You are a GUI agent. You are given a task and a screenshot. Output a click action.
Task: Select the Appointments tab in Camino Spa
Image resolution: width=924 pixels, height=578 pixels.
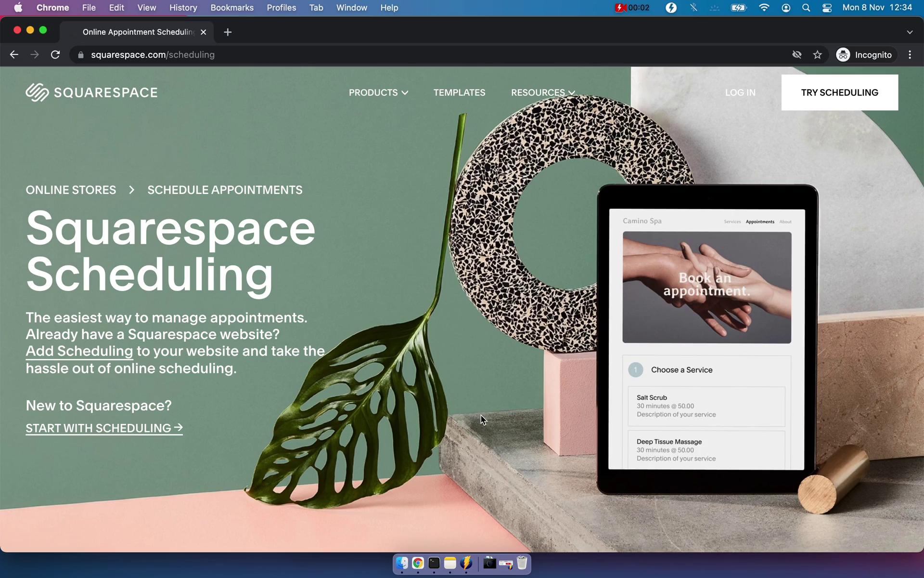tap(760, 222)
